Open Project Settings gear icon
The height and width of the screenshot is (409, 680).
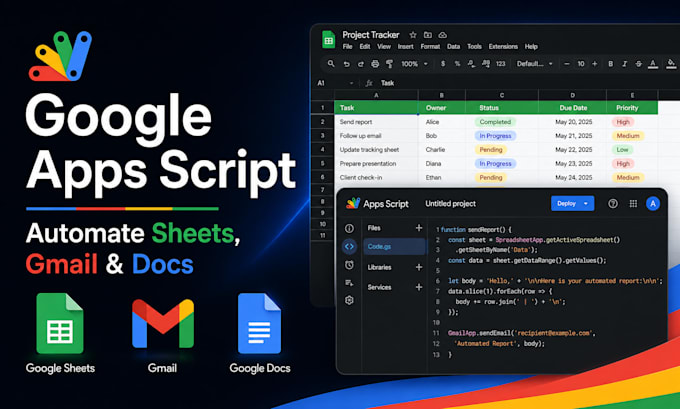(349, 300)
